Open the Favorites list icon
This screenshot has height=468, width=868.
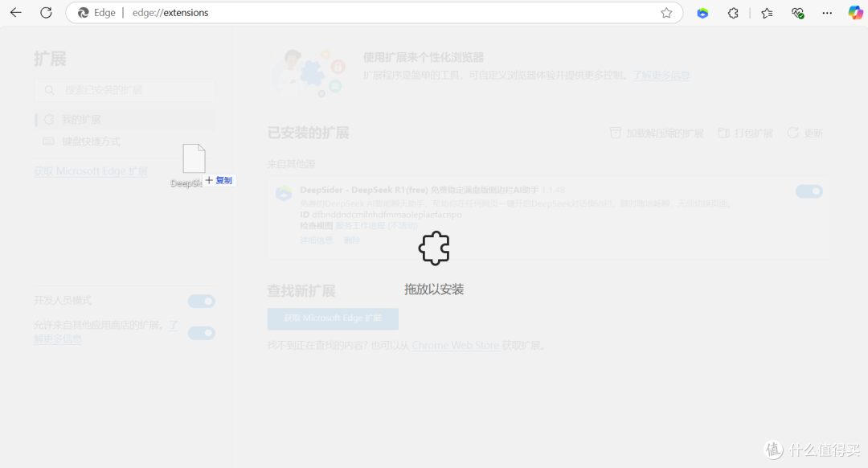[x=767, y=13]
